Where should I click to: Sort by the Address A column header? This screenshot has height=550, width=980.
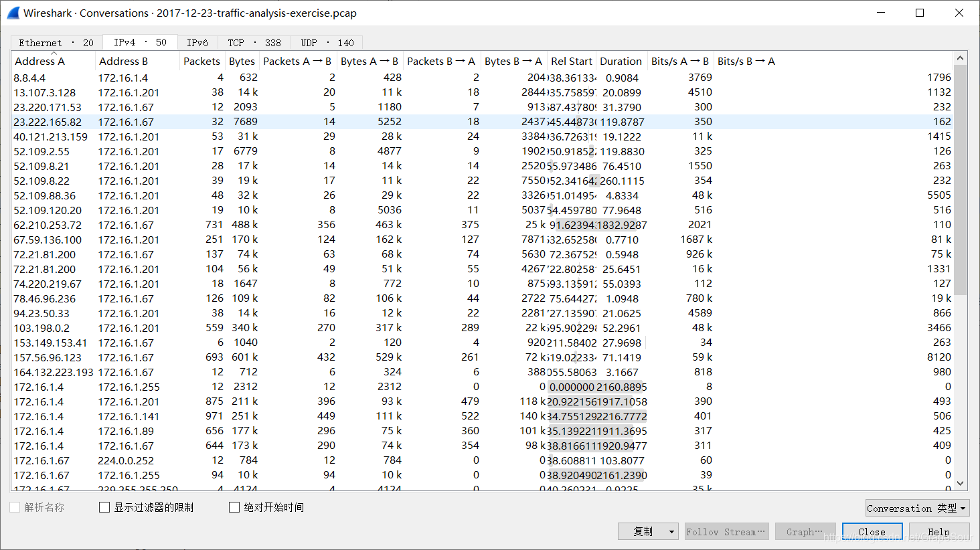coord(54,61)
